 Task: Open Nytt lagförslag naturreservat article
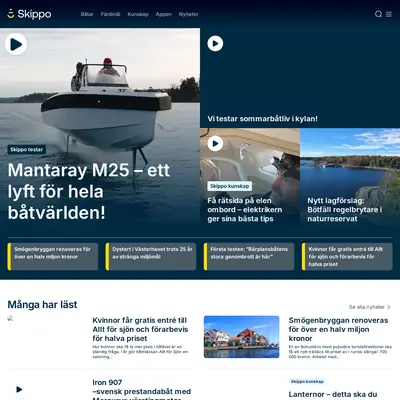pyautogui.click(x=345, y=210)
